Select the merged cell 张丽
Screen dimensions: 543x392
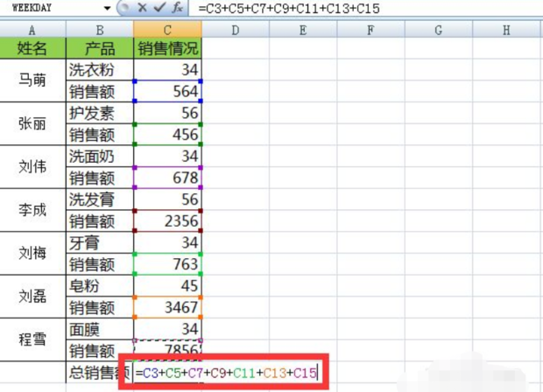point(32,123)
